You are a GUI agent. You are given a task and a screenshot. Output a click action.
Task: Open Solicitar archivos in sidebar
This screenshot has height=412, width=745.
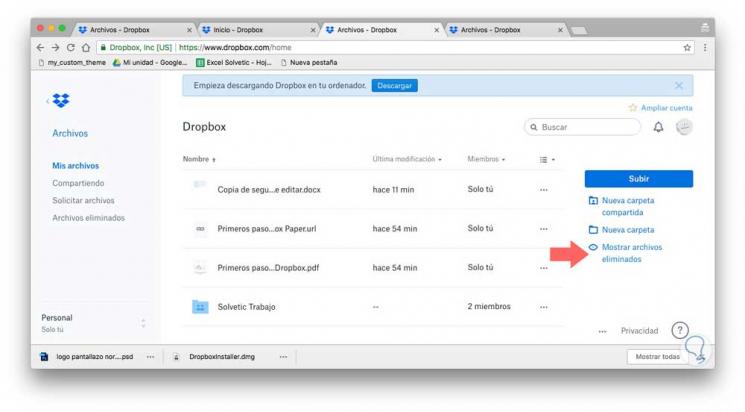click(x=83, y=201)
